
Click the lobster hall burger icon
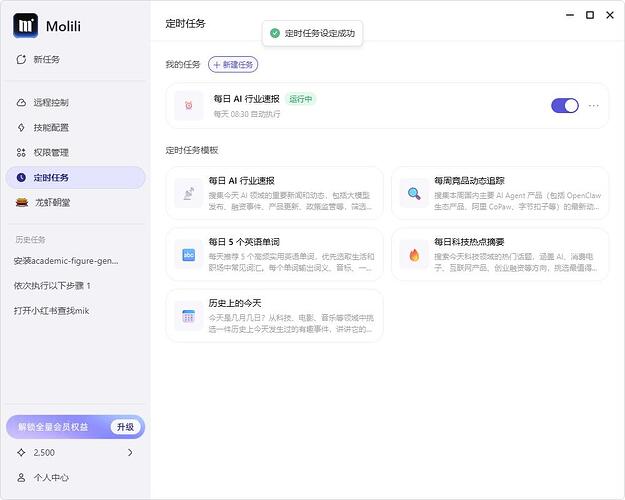pos(22,203)
